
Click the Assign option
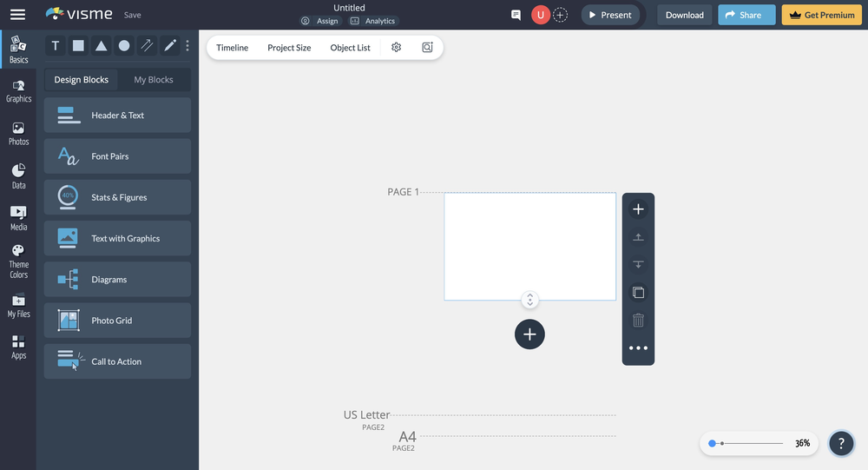pyautogui.click(x=320, y=21)
